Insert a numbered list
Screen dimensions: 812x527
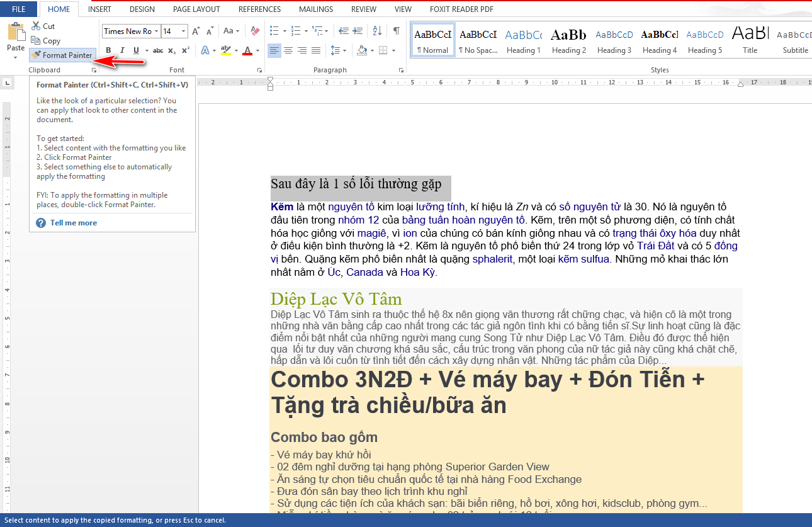click(x=296, y=31)
